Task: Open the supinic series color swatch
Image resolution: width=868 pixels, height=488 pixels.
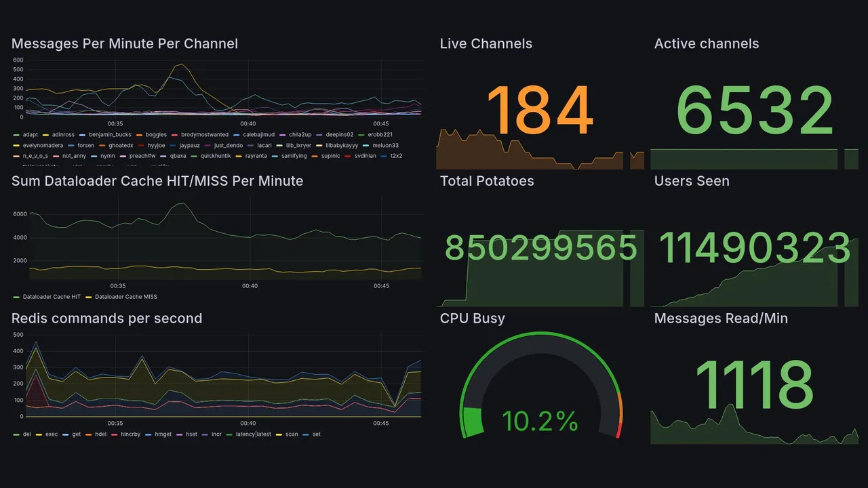Action: pos(315,156)
